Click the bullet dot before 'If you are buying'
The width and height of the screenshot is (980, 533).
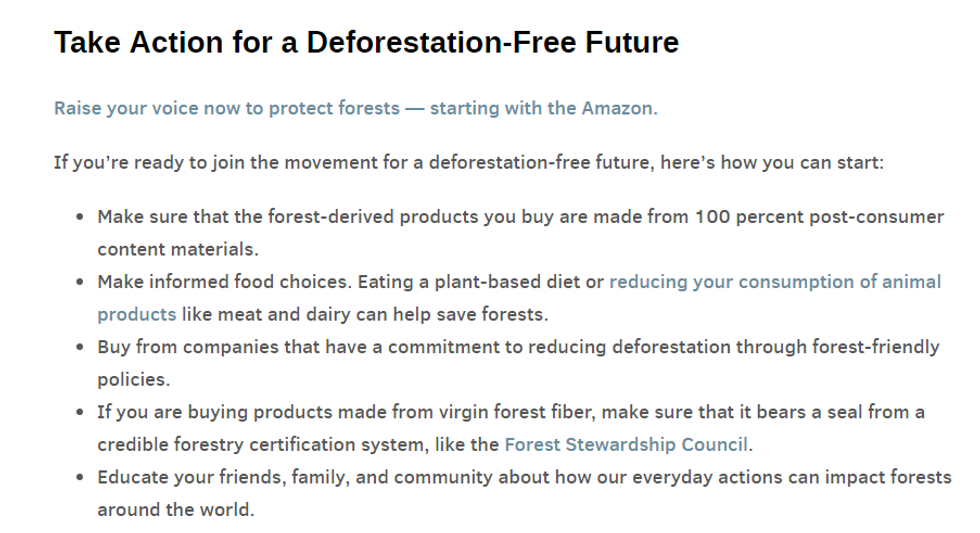click(79, 412)
